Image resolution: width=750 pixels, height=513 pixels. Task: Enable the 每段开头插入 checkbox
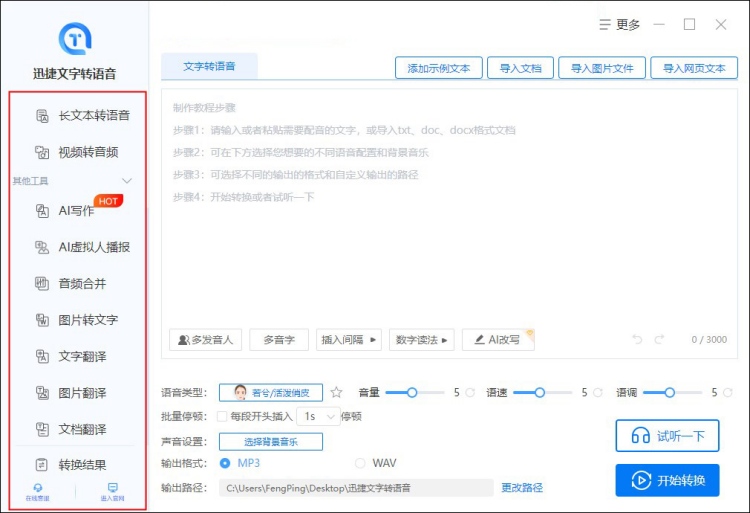pyautogui.click(x=222, y=416)
